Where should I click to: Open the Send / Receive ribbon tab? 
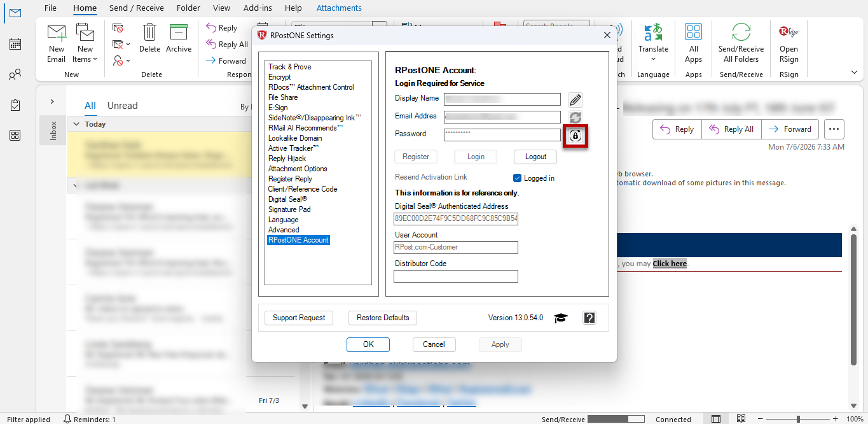[137, 8]
